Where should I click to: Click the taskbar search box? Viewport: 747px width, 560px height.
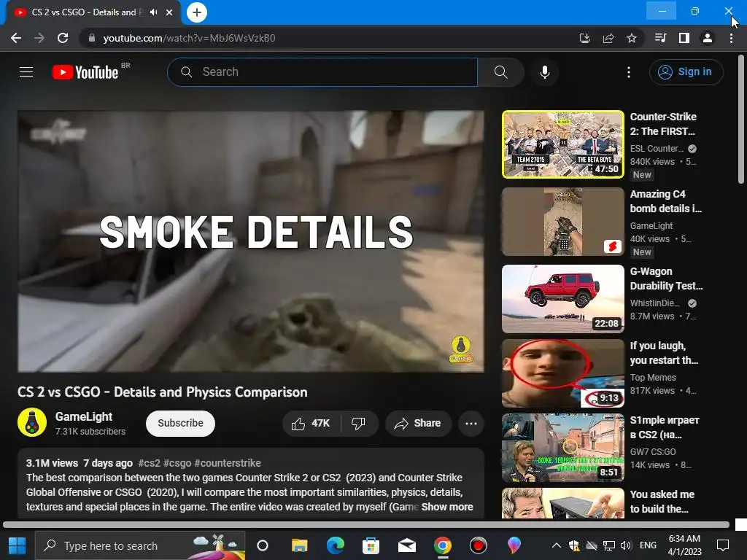click(x=141, y=545)
